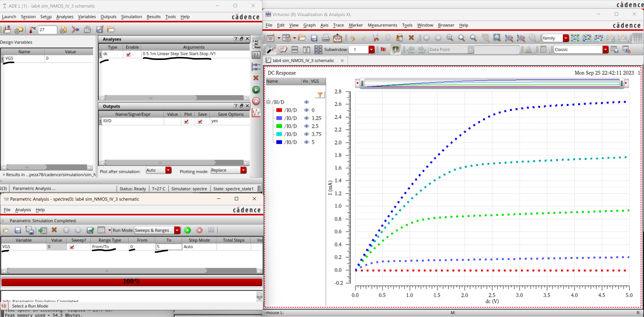Click the To field containing 5 for VGS
The height and width of the screenshot is (317, 644).
pos(169,247)
